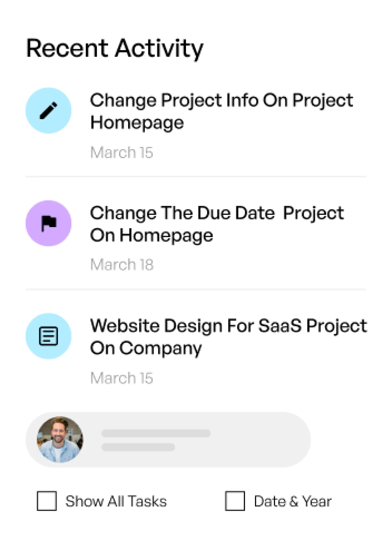Click the "Show All Tasks" text label
The image size is (392, 541).
point(116,501)
